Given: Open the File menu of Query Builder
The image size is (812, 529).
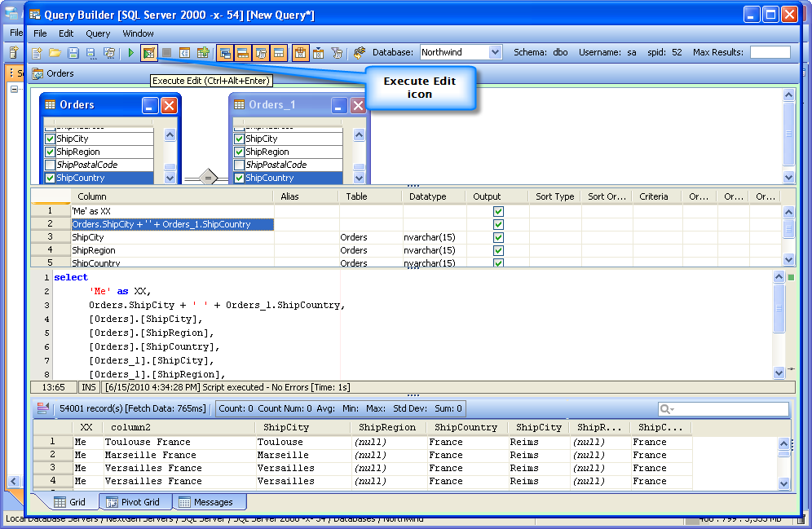Looking at the screenshot, I should 40,33.
